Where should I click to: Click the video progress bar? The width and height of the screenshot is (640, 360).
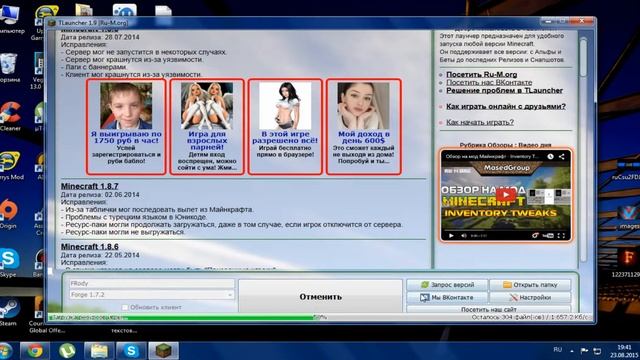[x=506, y=230]
